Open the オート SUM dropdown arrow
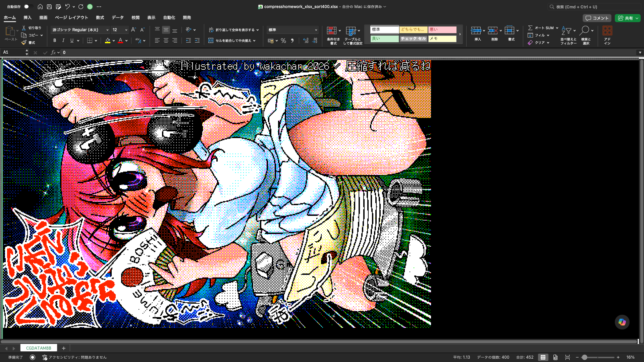 [557, 28]
